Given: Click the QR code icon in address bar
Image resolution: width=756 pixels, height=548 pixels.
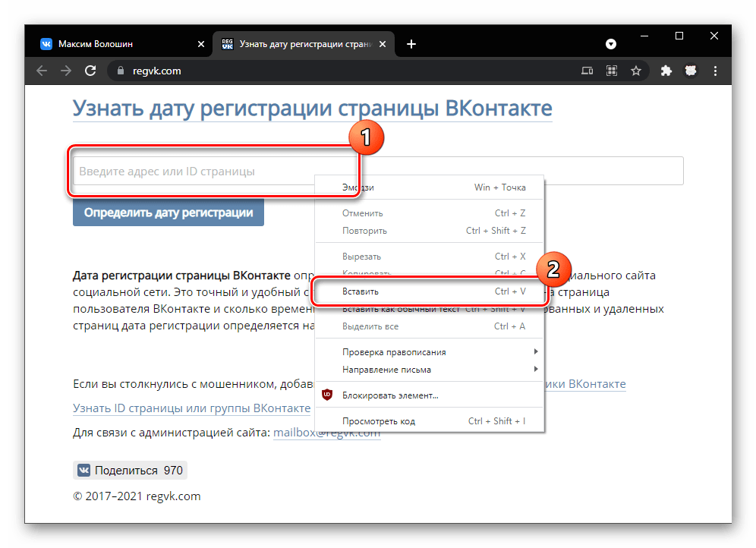Looking at the screenshot, I should [x=612, y=71].
